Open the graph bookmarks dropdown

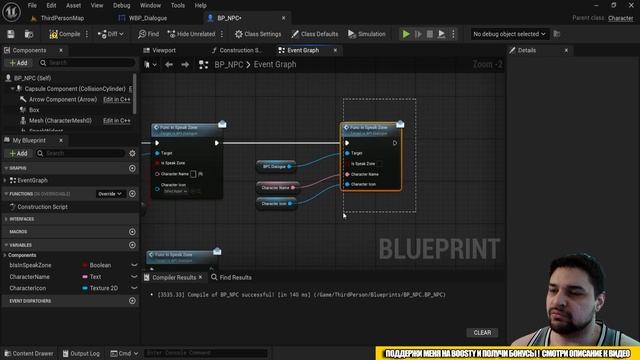click(x=150, y=65)
